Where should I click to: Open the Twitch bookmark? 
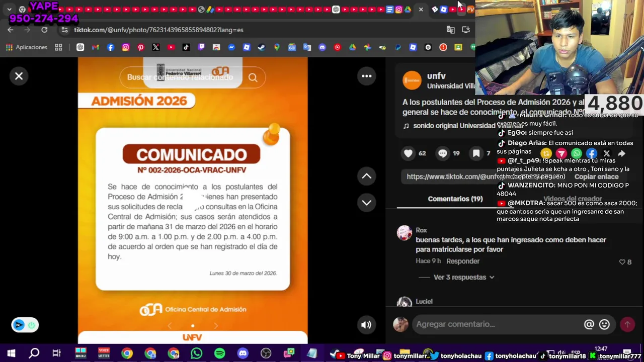point(201,47)
